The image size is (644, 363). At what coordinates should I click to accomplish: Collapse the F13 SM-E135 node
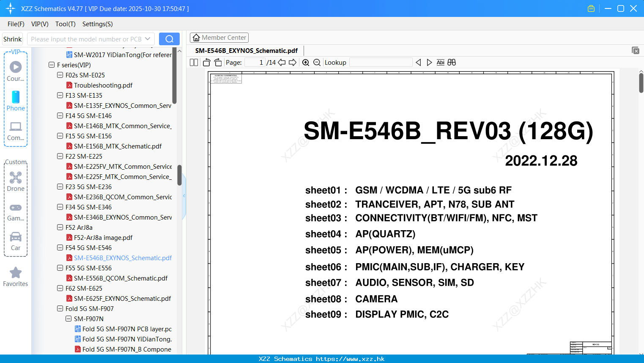[60, 95]
